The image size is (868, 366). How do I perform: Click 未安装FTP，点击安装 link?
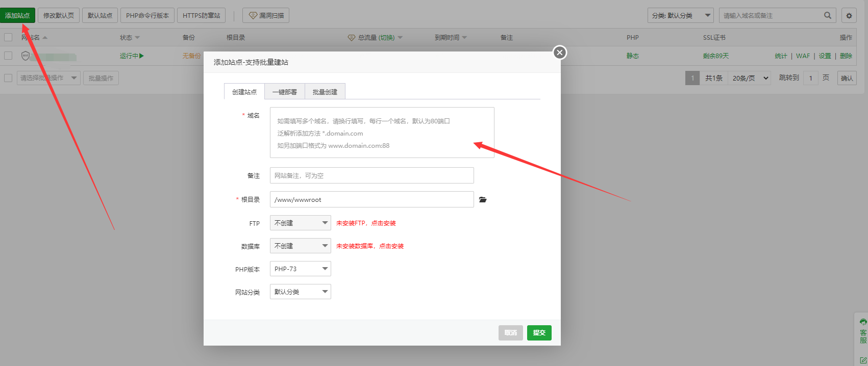coord(366,223)
